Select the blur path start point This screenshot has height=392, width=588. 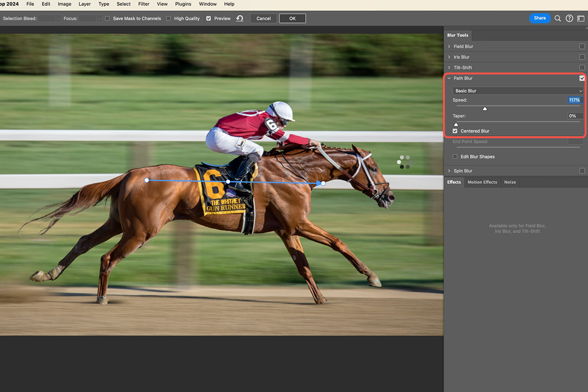147,180
